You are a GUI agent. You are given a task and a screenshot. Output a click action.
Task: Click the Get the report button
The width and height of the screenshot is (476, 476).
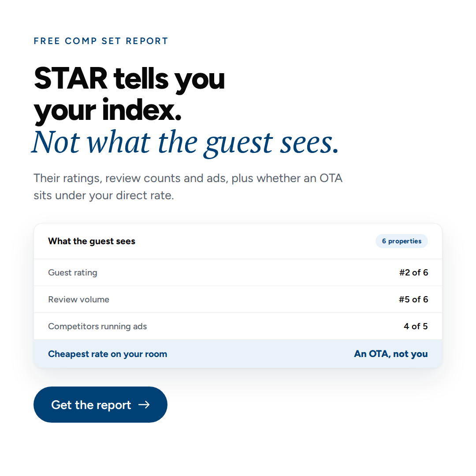(x=100, y=404)
